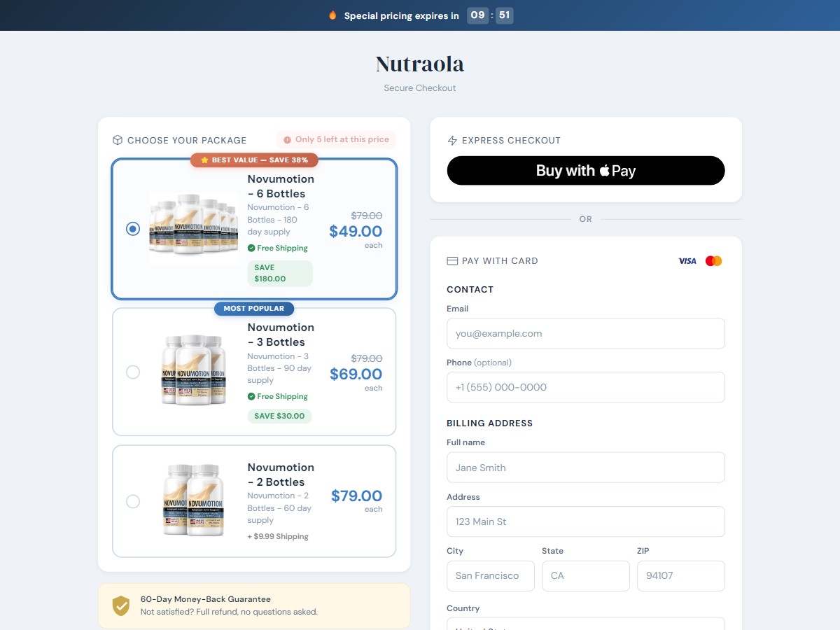Click the countdown seconds box showing 51
Viewport: 840px width, 630px height.
coord(505,15)
